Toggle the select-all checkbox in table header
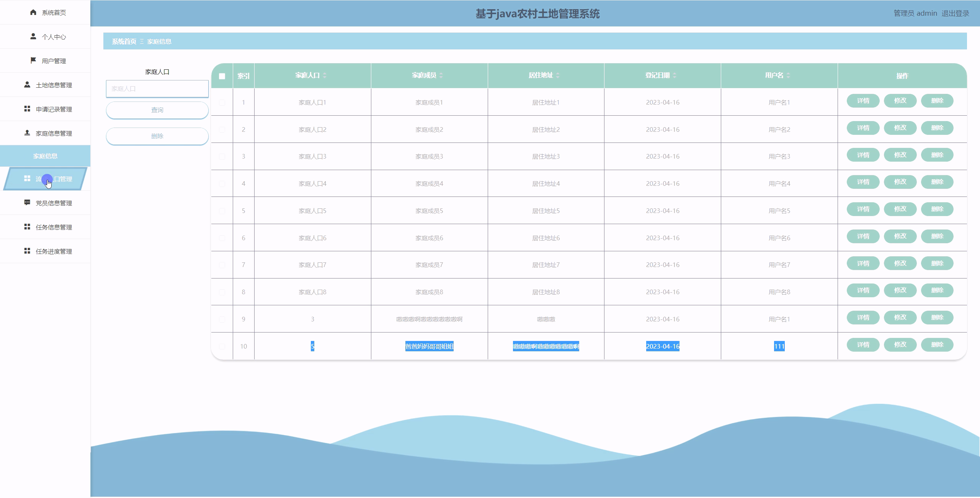 tap(222, 76)
